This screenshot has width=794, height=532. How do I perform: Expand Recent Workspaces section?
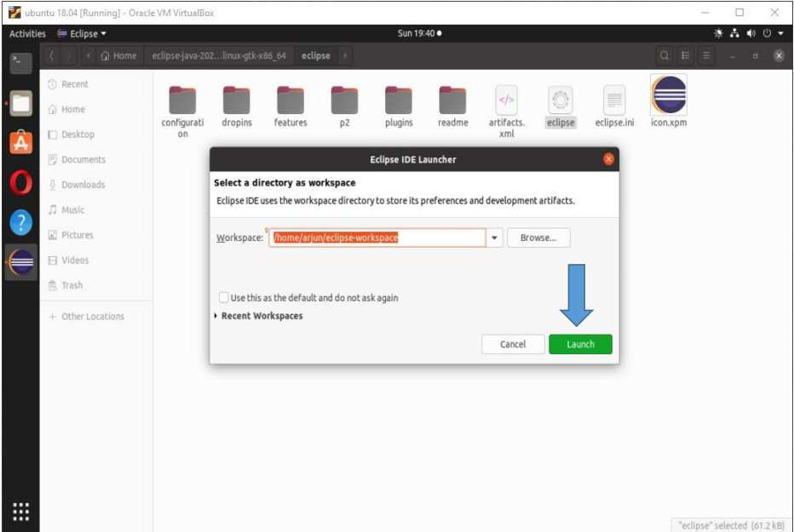(259, 316)
